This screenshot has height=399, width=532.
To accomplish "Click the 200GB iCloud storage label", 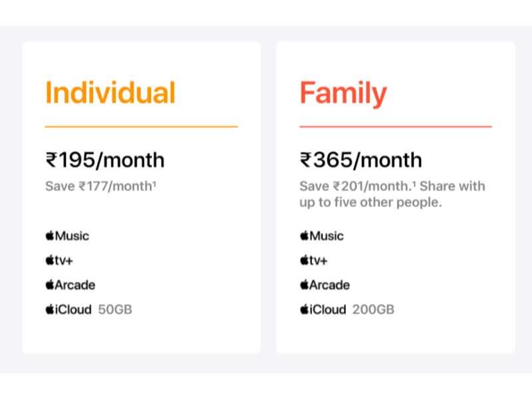I will coord(373,309).
